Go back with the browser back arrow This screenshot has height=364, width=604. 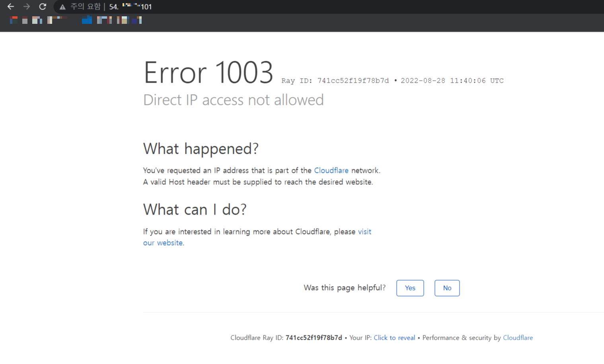tap(11, 6)
